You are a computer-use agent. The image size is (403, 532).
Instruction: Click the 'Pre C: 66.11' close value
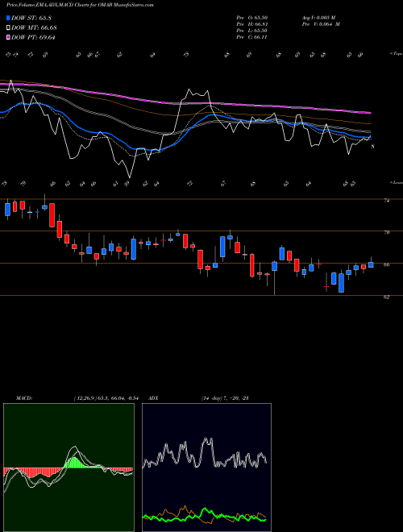tap(252, 37)
